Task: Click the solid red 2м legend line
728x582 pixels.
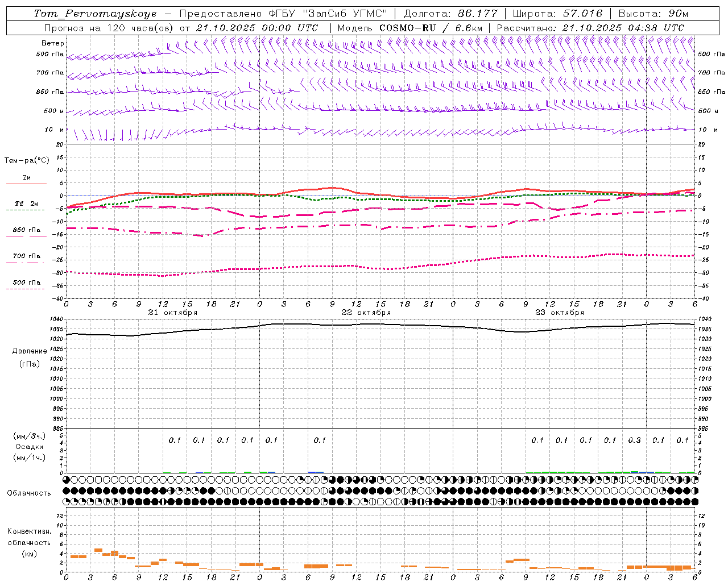Action: point(26,184)
